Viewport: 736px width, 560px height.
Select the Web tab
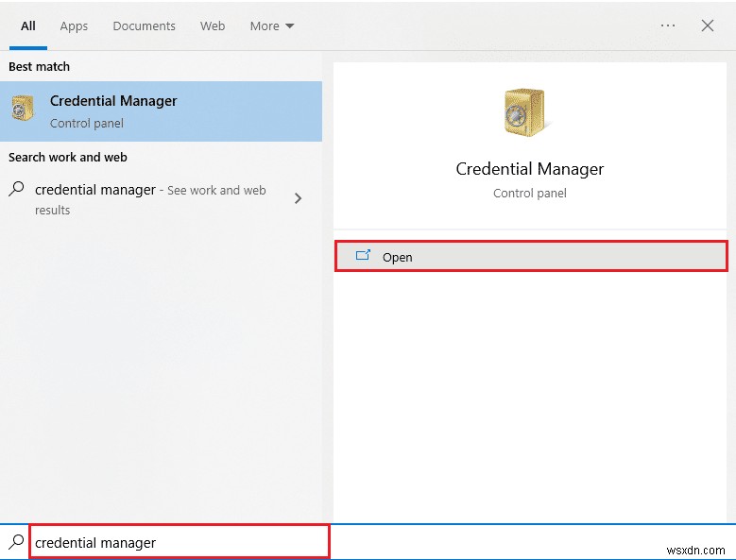[x=213, y=25]
